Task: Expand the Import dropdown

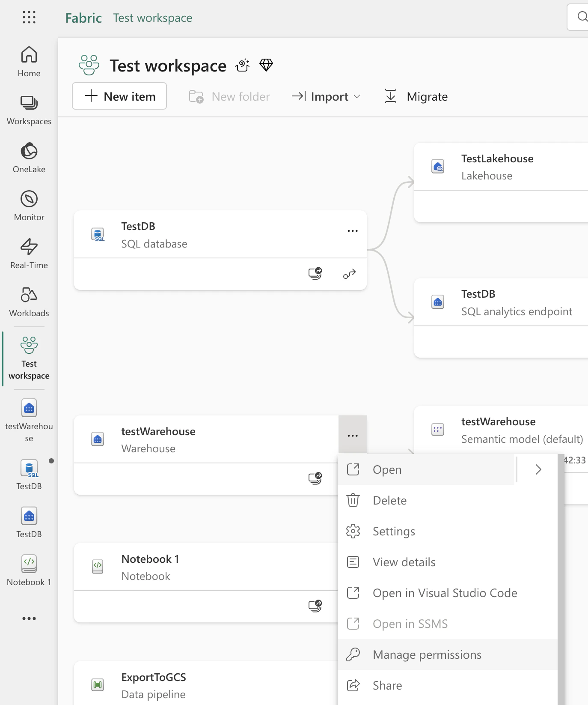Action: tap(326, 96)
